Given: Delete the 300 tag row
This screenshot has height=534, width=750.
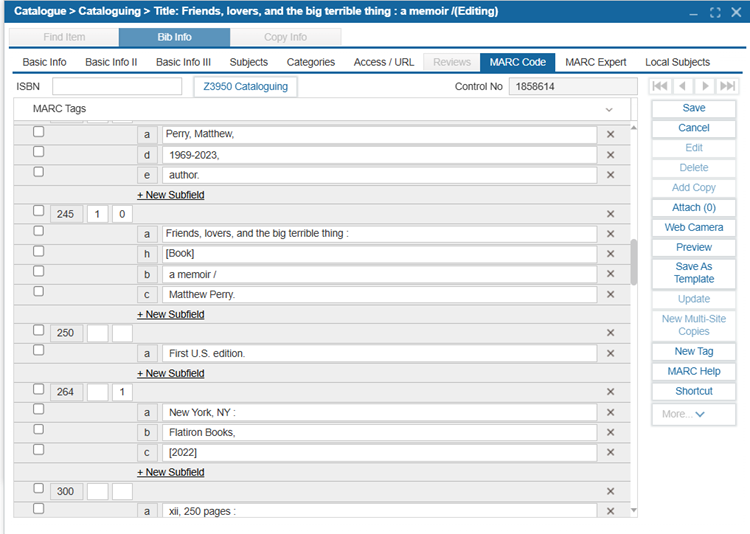Looking at the screenshot, I should tap(610, 491).
